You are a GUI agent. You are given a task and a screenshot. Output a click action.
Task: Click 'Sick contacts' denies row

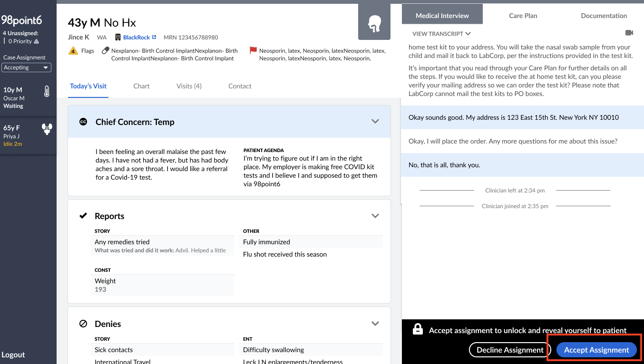click(x=163, y=350)
